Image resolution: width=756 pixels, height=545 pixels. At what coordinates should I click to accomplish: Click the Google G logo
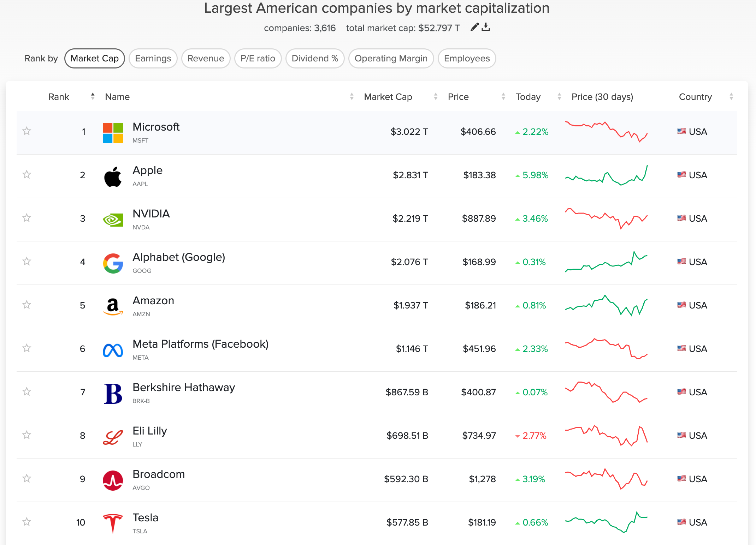(113, 263)
